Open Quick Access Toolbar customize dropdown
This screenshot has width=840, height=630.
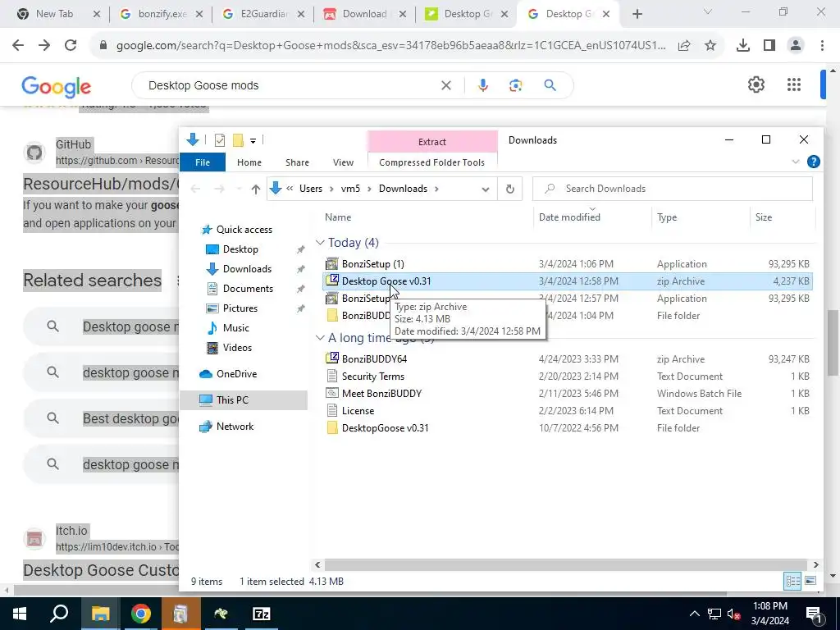point(253,141)
